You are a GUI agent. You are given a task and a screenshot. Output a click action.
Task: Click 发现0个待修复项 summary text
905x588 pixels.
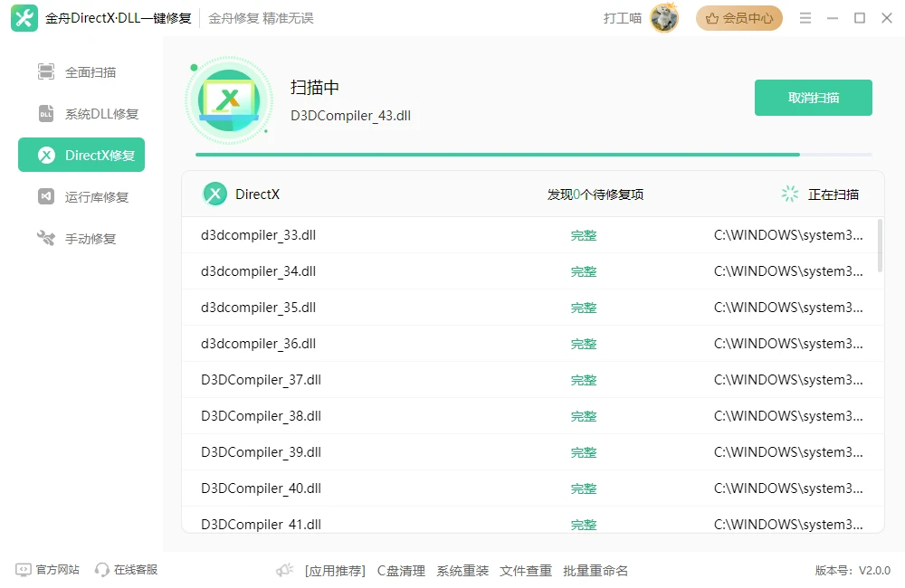(x=595, y=194)
